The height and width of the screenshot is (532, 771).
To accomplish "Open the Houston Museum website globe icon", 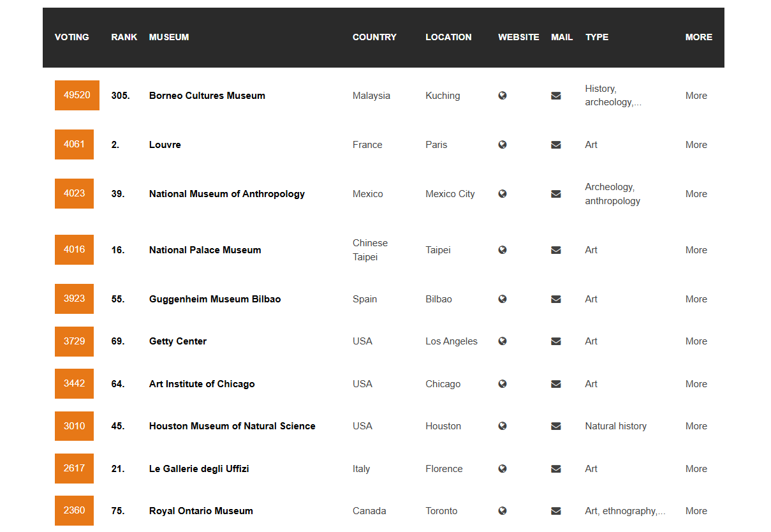I will pos(503,426).
